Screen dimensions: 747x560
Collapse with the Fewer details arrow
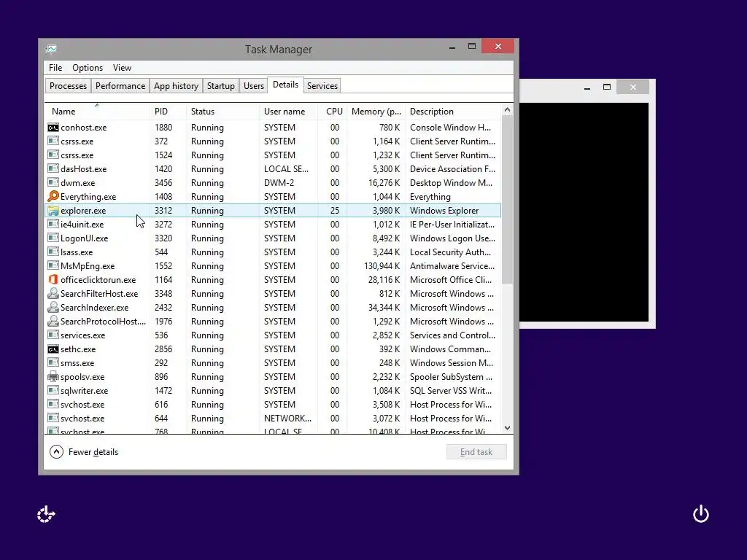pos(56,451)
